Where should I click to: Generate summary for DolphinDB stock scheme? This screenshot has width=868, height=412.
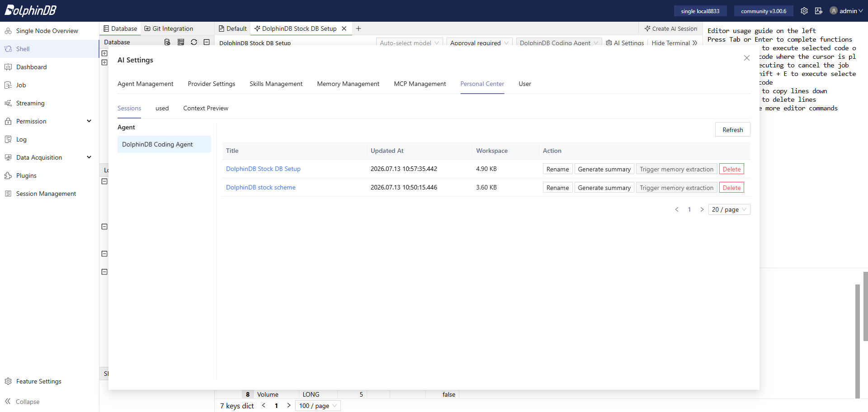point(604,188)
